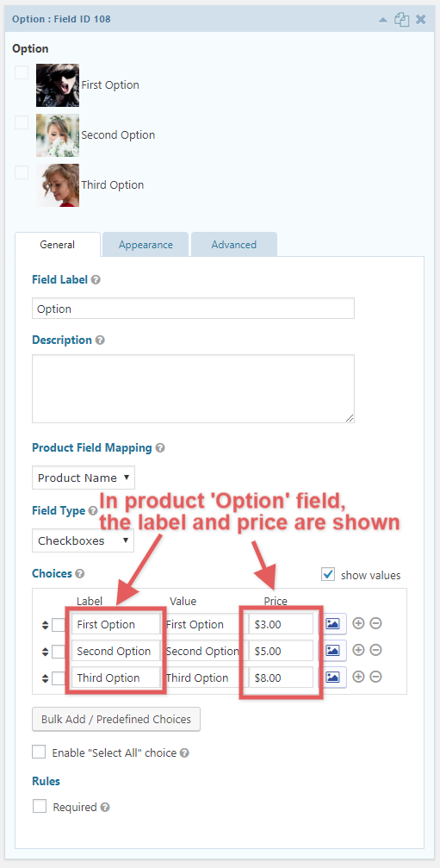This screenshot has width=440, height=868.
Task: Collapse the field settings with the up arrow
Action: click(x=382, y=19)
